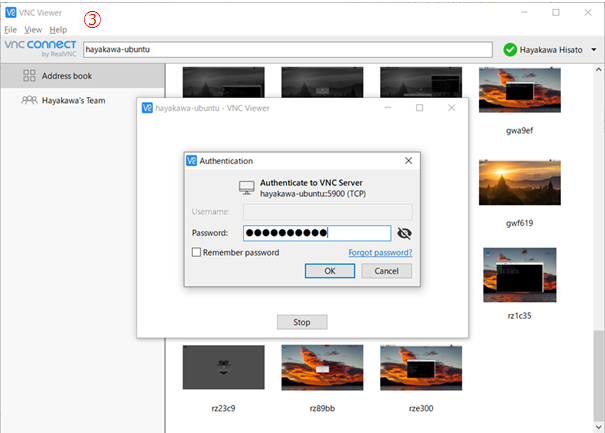Click the VNC Connect logo
Screen dimensions: 605x433
point(40,49)
